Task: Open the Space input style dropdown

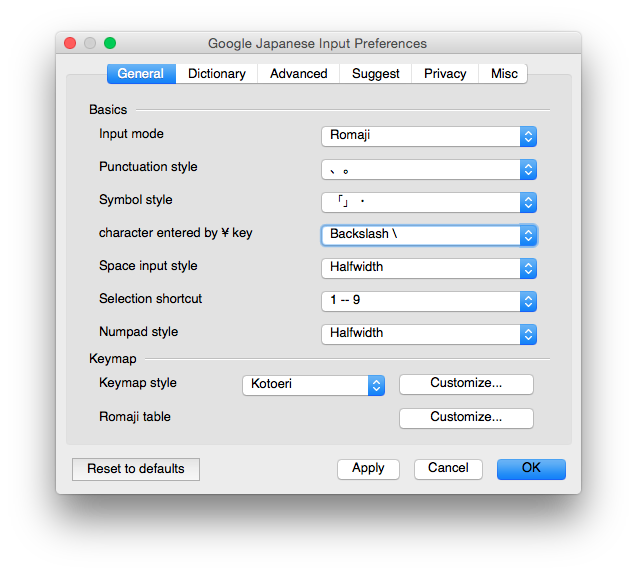Action: (429, 268)
